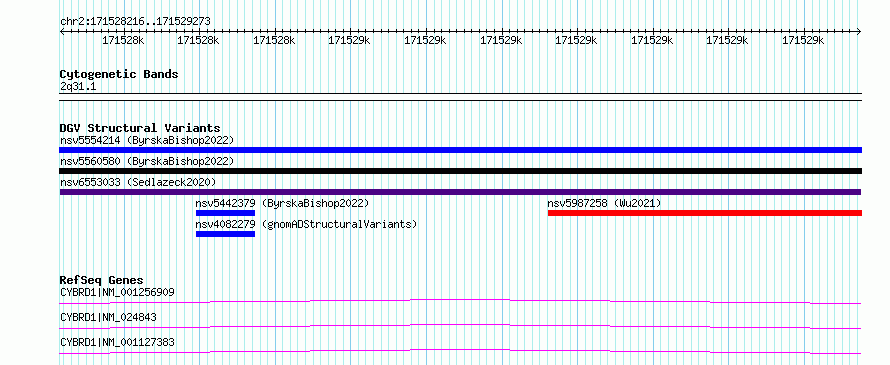Screen dimensions: 890x365
Task: Open variant nsv5987258 (Wu2021) label
Action: coord(604,203)
